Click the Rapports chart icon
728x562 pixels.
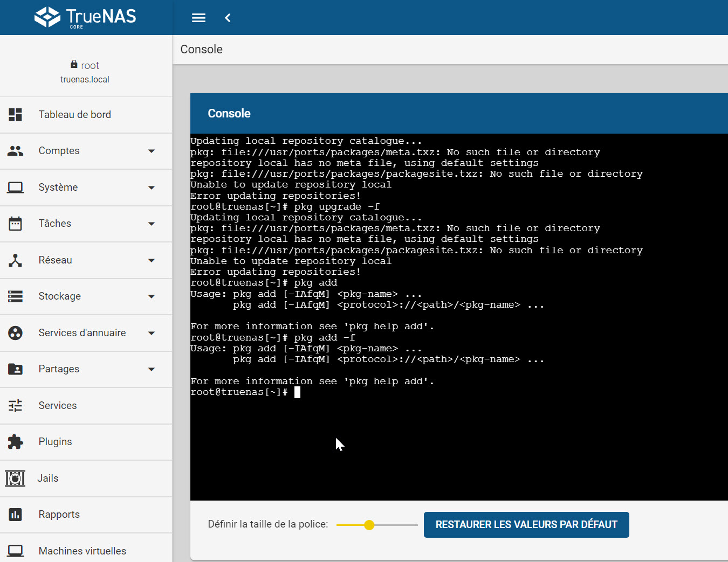[16, 515]
